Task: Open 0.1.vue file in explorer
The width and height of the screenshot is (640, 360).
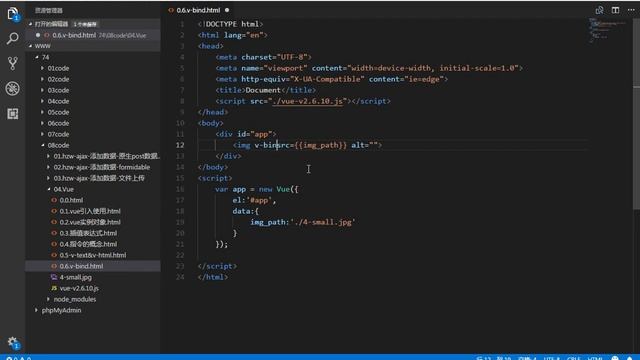Action: point(93,211)
